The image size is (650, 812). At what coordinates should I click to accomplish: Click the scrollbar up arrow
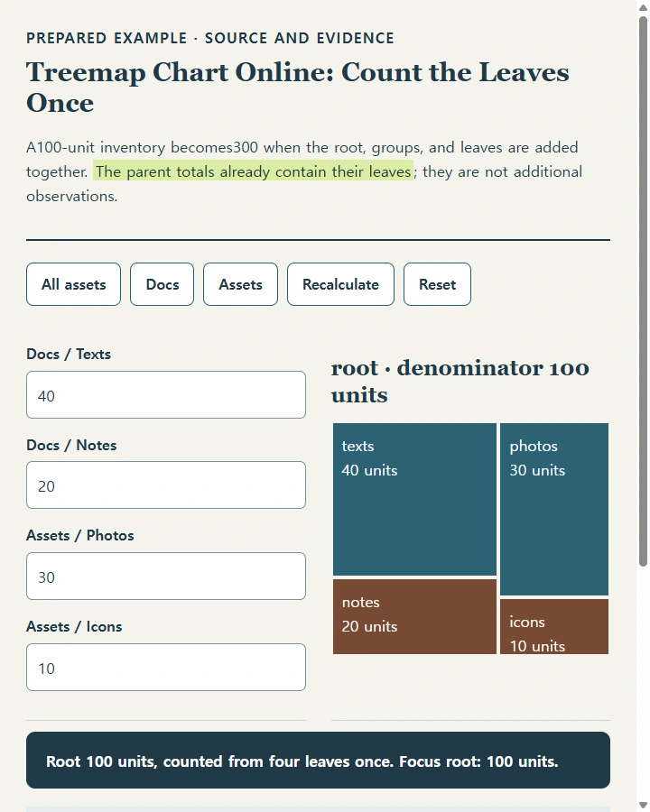644,7
